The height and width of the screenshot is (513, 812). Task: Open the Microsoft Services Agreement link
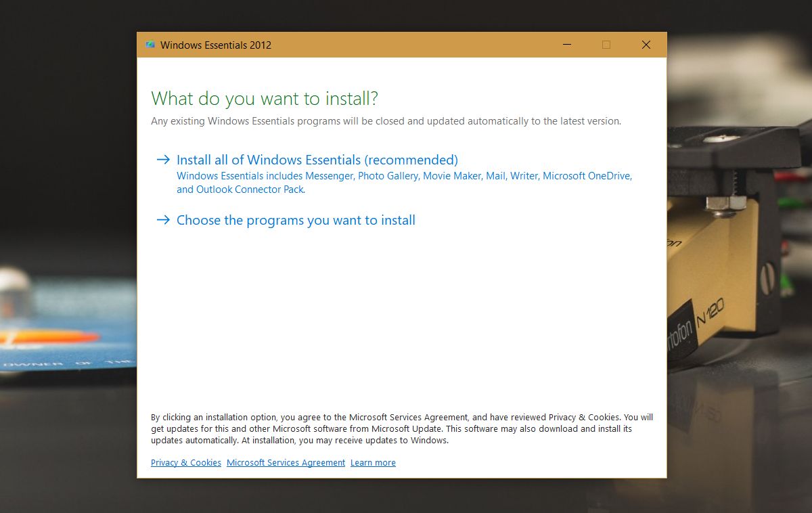click(x=286, y=463)
